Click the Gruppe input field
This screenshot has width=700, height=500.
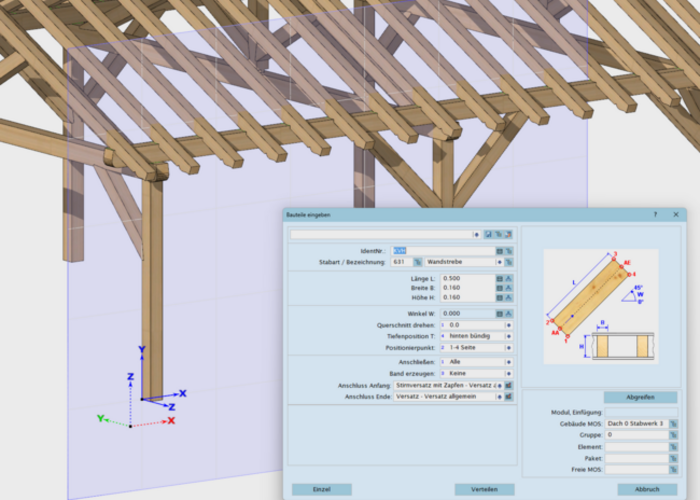tap(637, 435)
